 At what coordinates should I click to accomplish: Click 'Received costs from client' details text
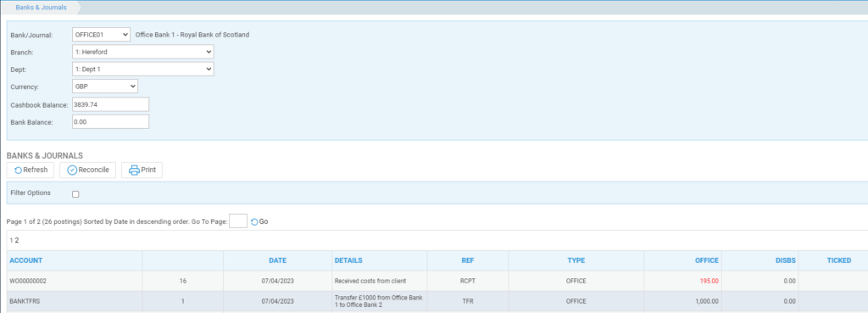pos(370,281)
